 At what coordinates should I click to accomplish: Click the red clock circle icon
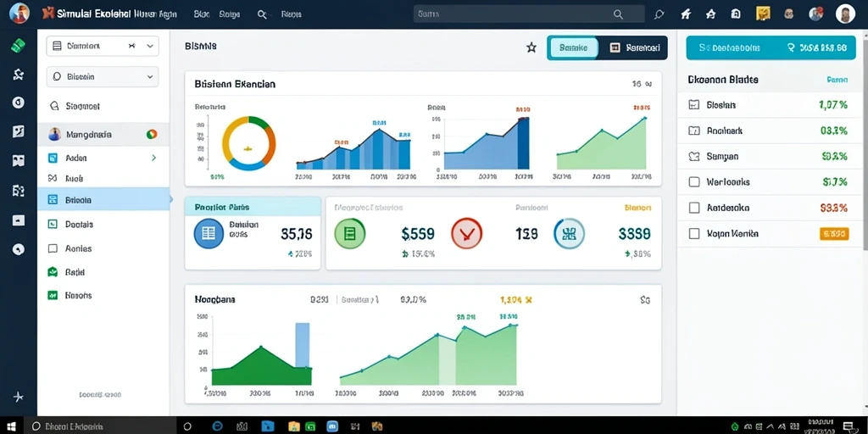click(x=467, y=233)
